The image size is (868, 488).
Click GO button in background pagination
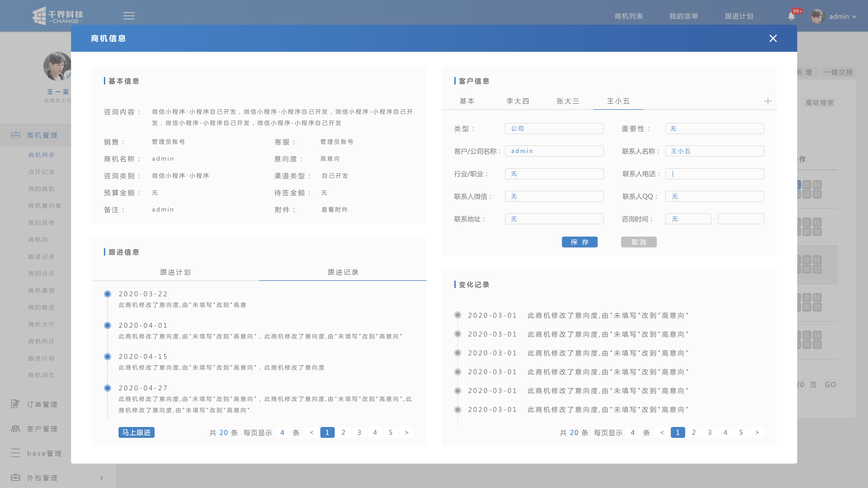tap(830, 385)
